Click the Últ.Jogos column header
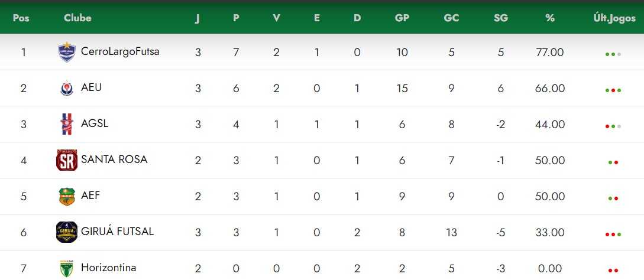Image resolution: width=644 pixels, height=280 pixels. coord(614,18)
